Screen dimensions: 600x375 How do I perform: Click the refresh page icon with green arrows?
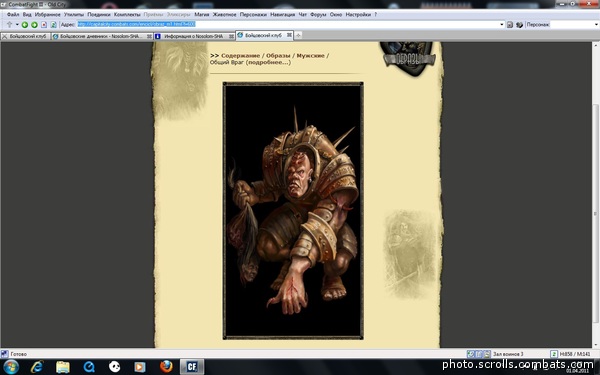(54, 24)
